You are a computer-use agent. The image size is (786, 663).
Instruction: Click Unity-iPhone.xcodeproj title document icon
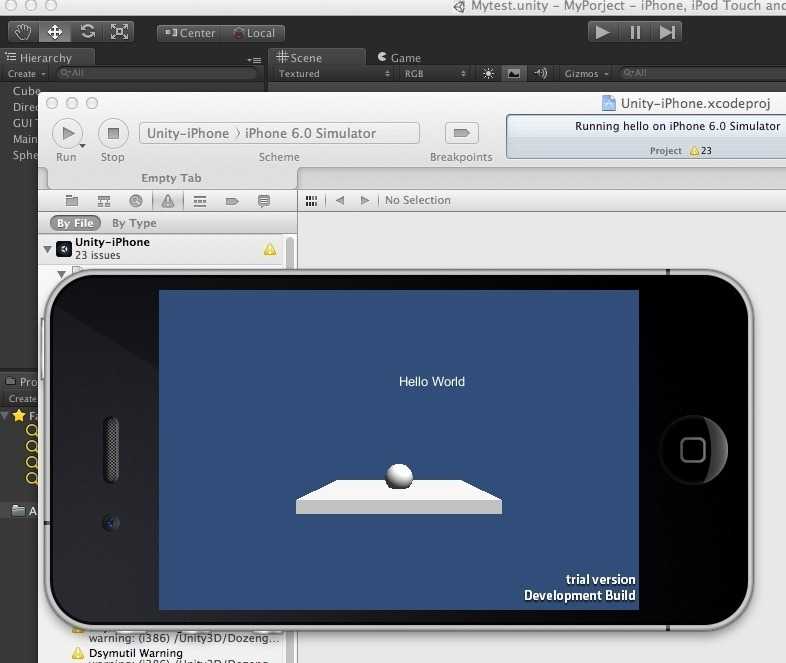click(x=608, y=103)
